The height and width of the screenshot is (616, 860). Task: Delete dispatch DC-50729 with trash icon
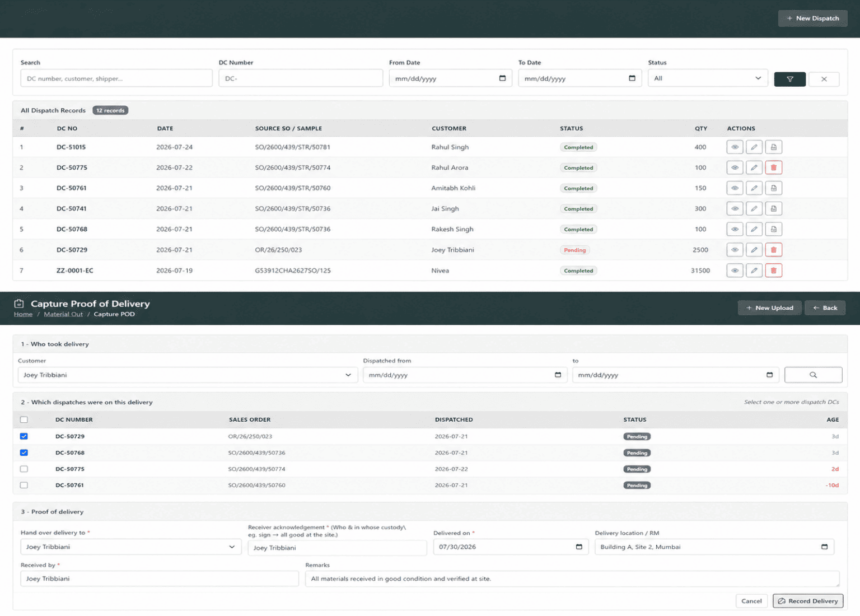773,250
